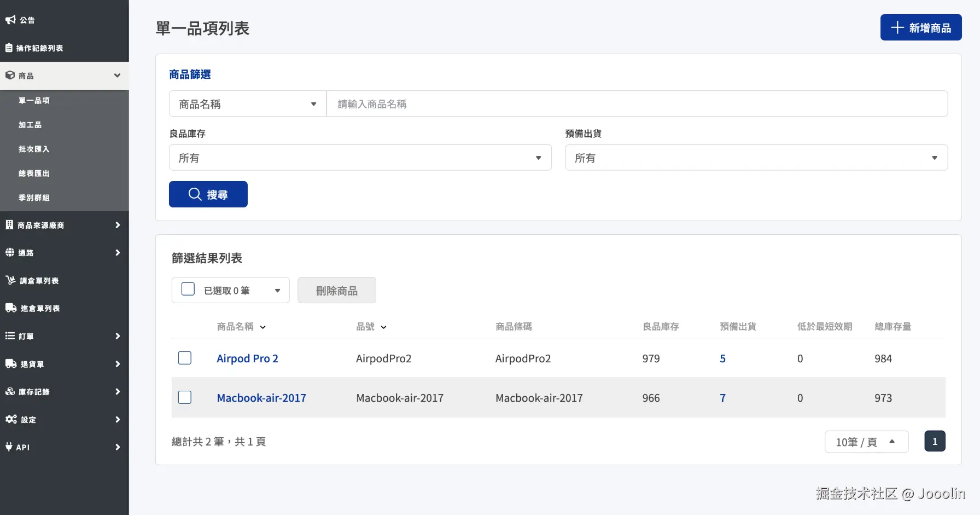Open the 10筆/頁 page size dropdown
The height and width of the screenshot is (515, 980).
[866, 442]
